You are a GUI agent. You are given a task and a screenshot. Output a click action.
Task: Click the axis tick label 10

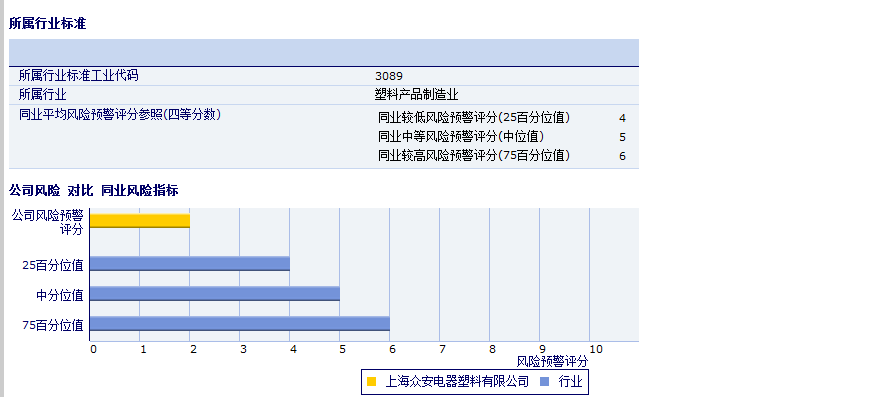tap(596, 349)
